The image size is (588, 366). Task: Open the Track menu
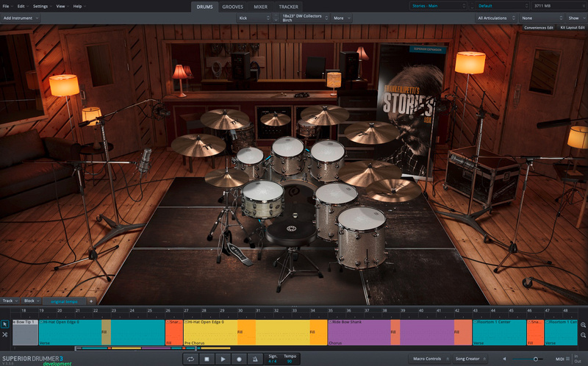[10, 301]
